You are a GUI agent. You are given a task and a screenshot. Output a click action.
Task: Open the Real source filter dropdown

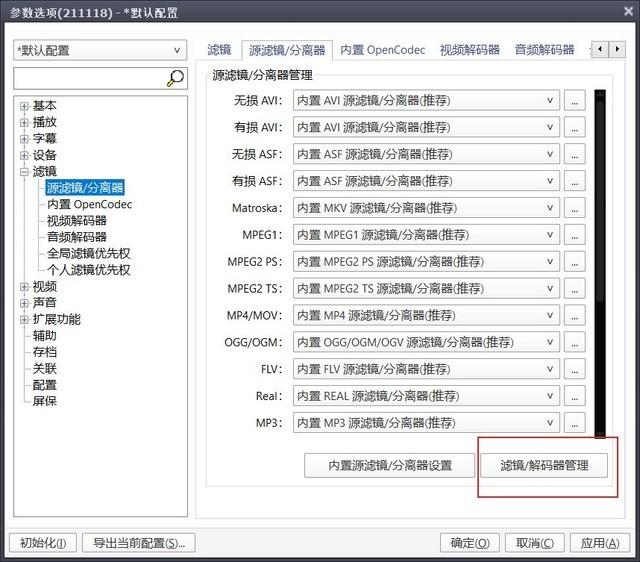tap(426, 396)
